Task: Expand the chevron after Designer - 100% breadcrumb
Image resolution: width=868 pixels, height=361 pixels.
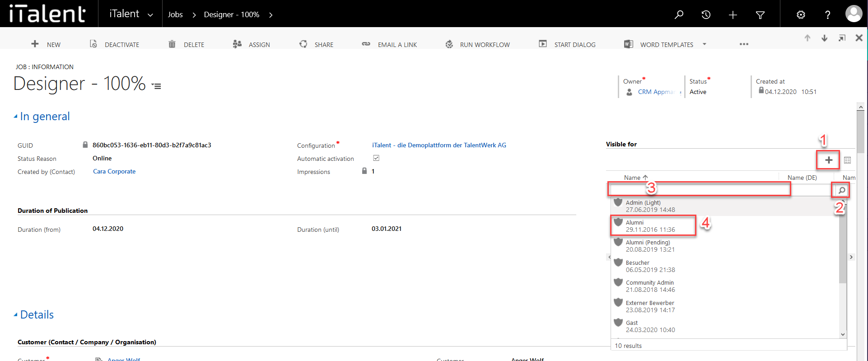Action: [x=271, y=15]
